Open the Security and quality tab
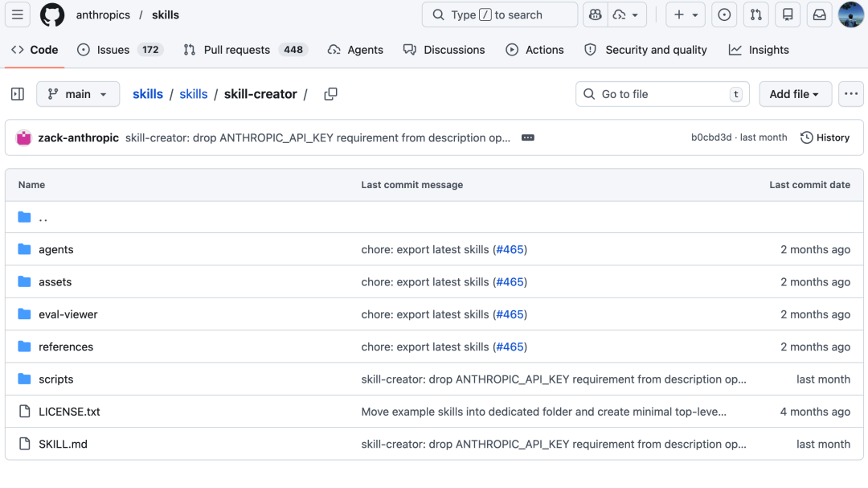 click(x=646, y=50)
